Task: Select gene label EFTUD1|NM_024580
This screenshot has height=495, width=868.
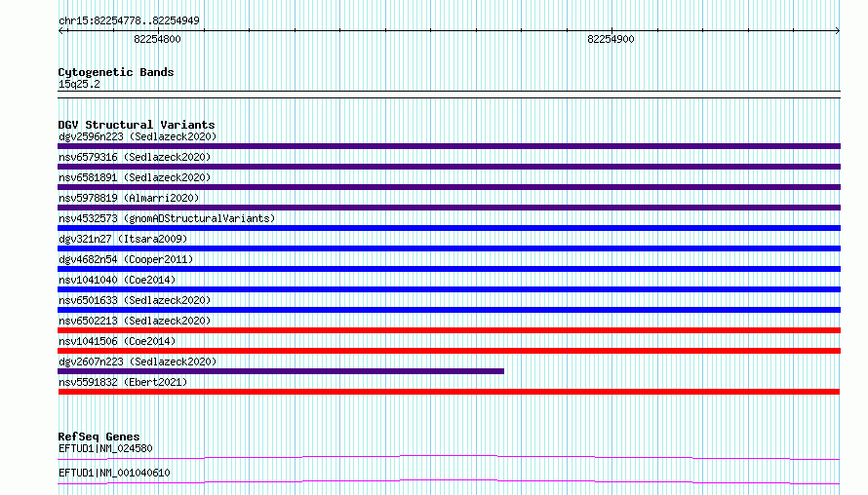Action: click(x=105, y=448)
